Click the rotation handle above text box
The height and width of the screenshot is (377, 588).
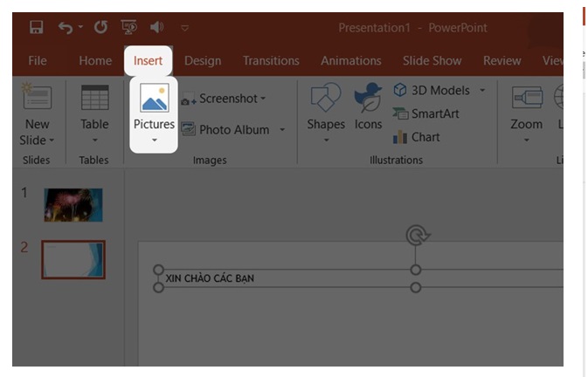click(x=416, y=236)
